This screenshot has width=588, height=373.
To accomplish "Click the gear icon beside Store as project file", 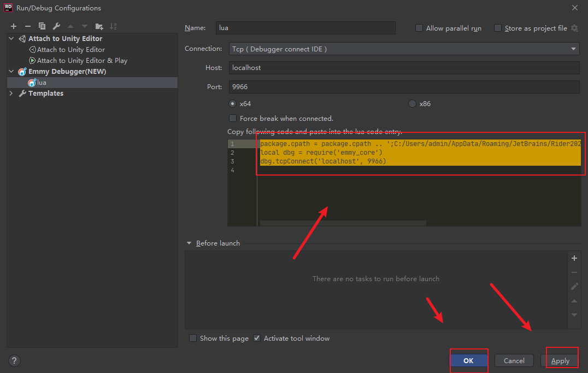I will pos(574,28).
